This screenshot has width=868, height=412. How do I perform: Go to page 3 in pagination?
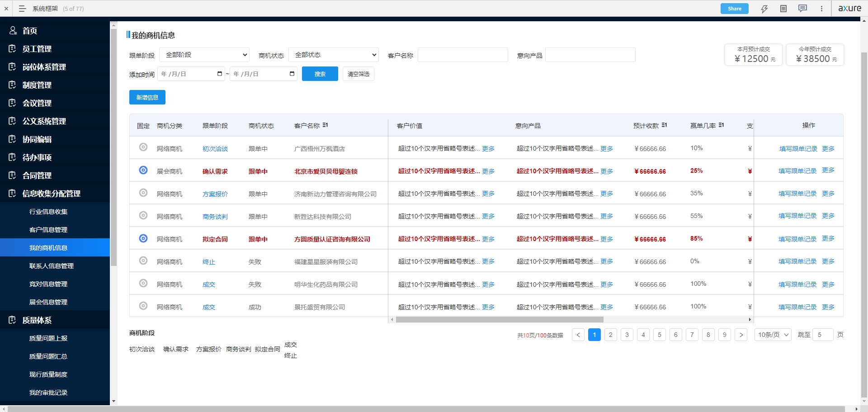point(627,335)
